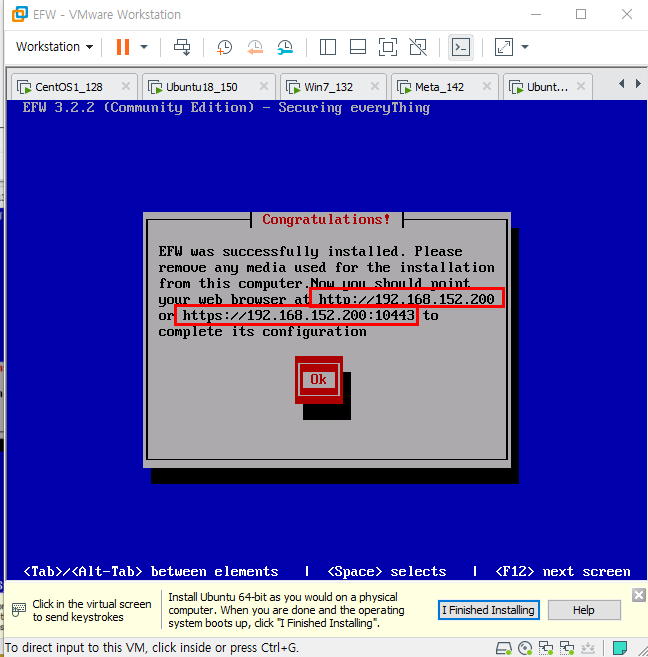Click the https://192.168.152.200:10443 address text
The image size is (648, 657).
[298, 315]
